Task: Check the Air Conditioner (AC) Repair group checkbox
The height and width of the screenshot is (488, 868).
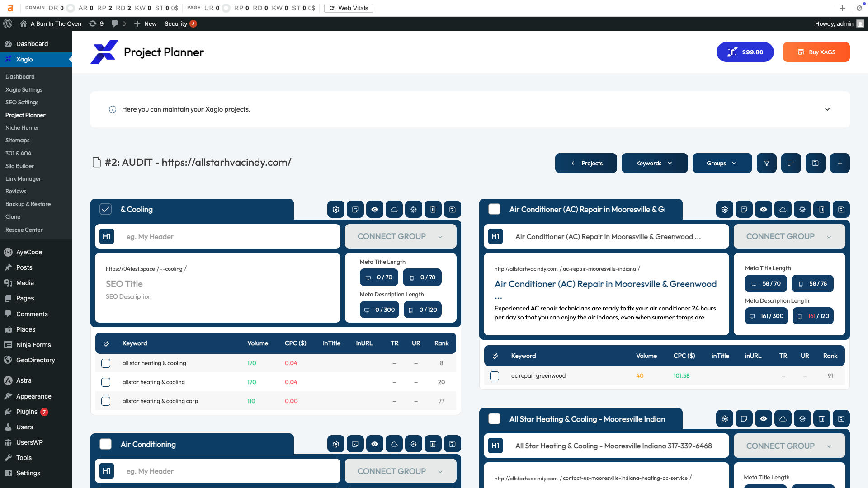Action: tap(495, 209)
